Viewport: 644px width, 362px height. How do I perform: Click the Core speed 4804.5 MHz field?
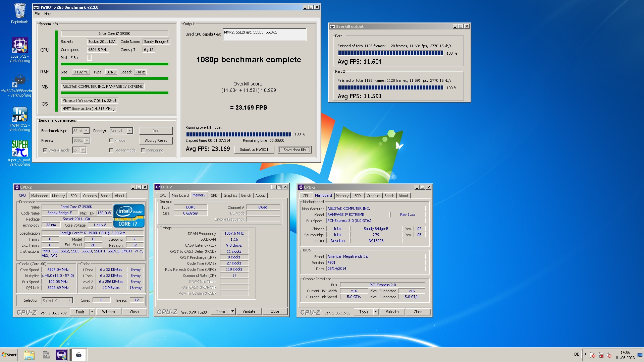(98, 50)
